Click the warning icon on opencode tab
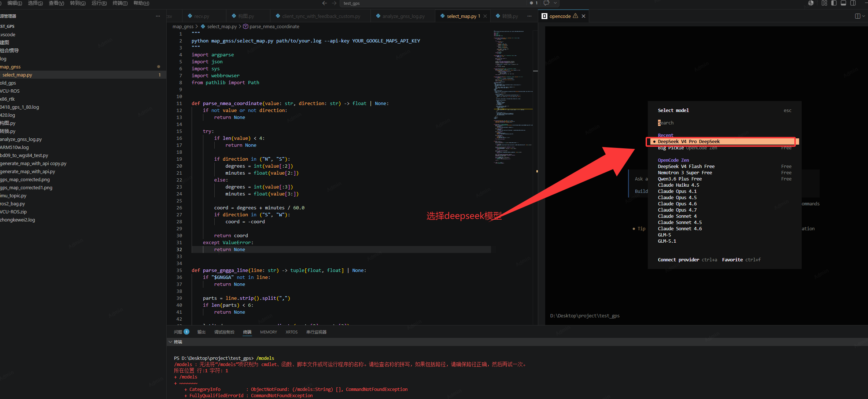 [575, 16]
